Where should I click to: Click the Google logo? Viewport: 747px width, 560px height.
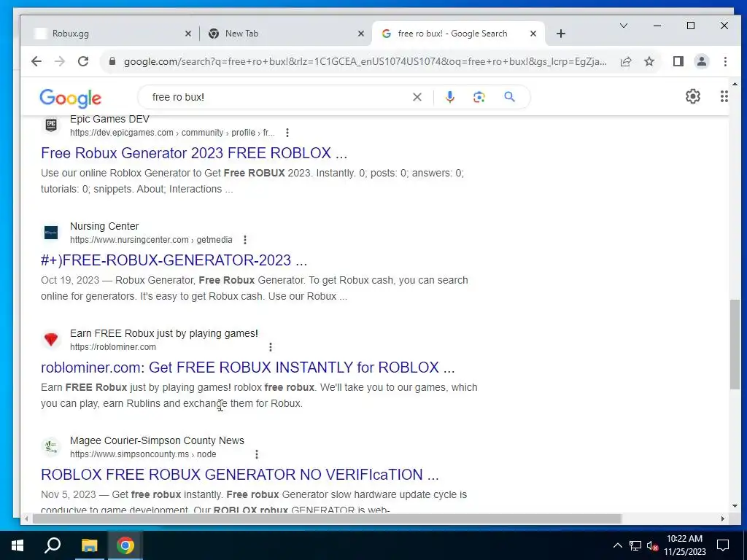click(x=71, y=98)
